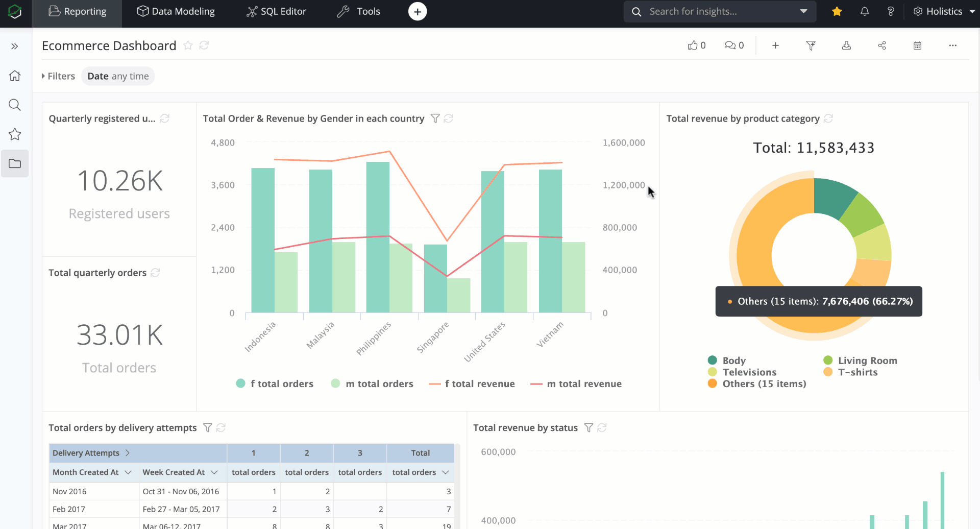Image resolution: width=980 pixels, height=529 pixels.
Task: Like the Ecommerce Dashboard
Action: click(692, 45)
